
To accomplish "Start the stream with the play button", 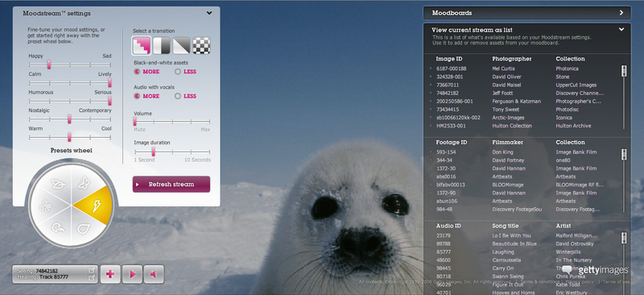I will pos(132,274).
